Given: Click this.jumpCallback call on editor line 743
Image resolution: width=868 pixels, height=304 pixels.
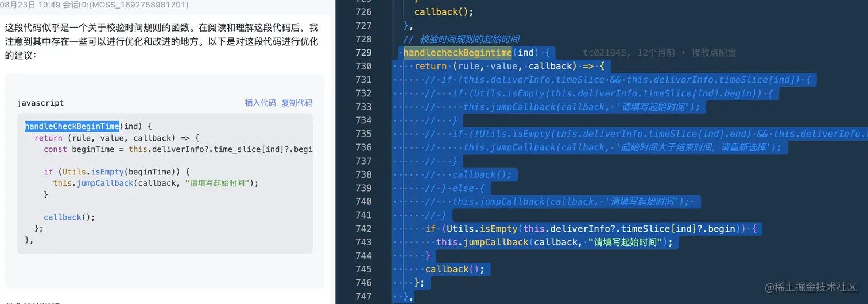Looking at the screenshot, I should coord(554,243).
